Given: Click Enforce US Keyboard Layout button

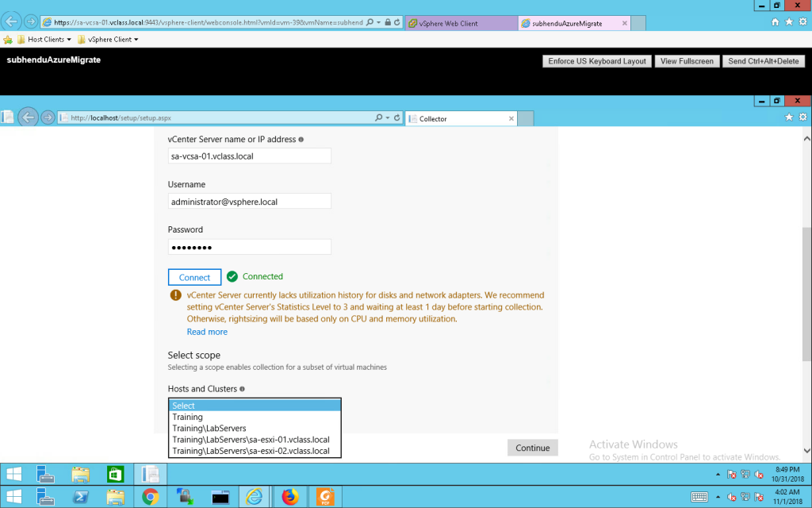Looking at the screenshot, I should coord(597,61).
